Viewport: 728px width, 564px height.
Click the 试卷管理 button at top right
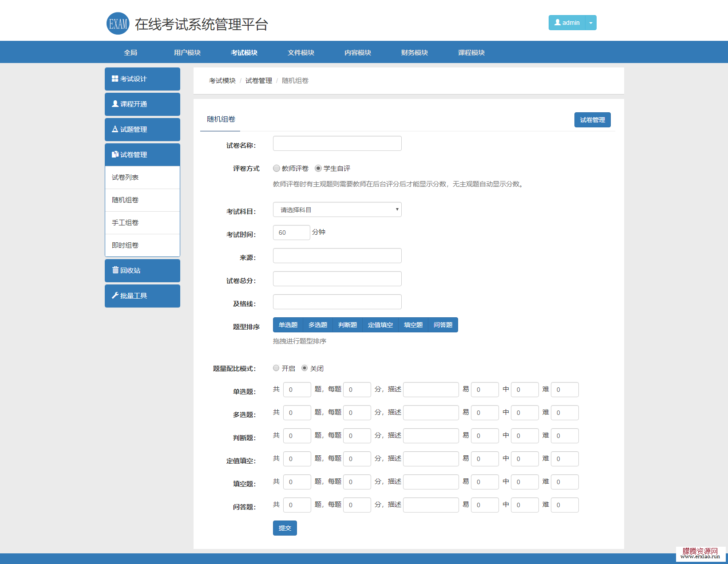tap(593, 120)
